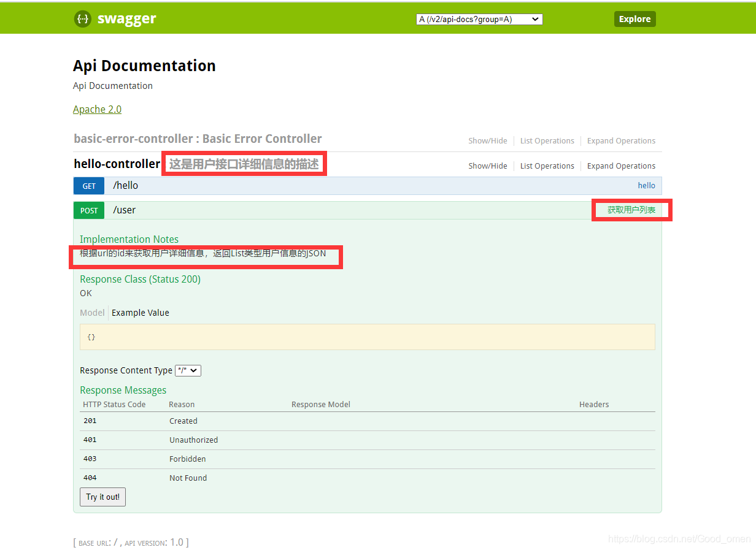Switch to the Example Value tab
The image size is (756, 550).
tap(141, 313)
